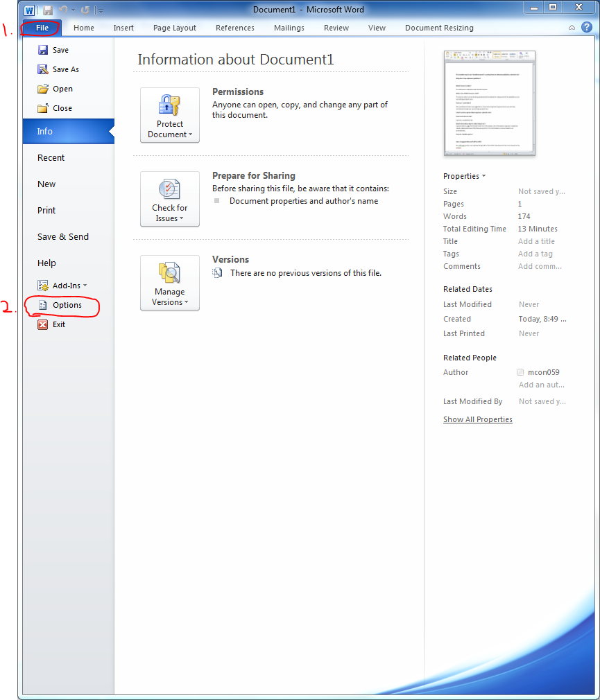Switch to the References tab

coord(235,28)
